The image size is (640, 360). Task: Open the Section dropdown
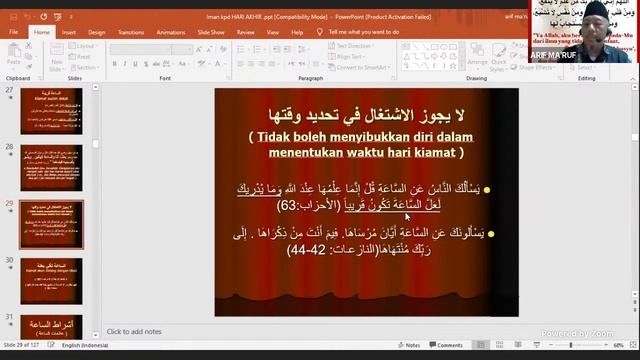[x=84, y=67]
